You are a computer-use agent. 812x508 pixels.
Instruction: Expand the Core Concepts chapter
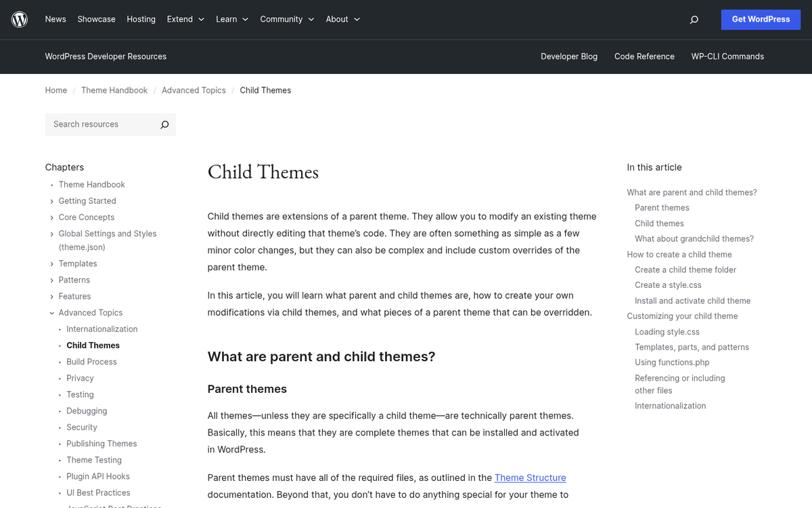coord(51,217)
